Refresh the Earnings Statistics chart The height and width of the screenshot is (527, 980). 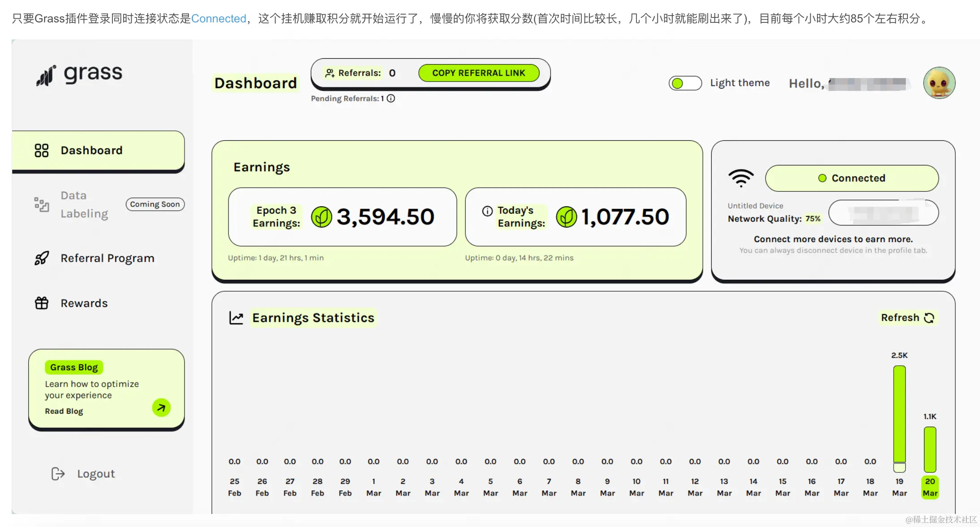(x=907, y=318)
